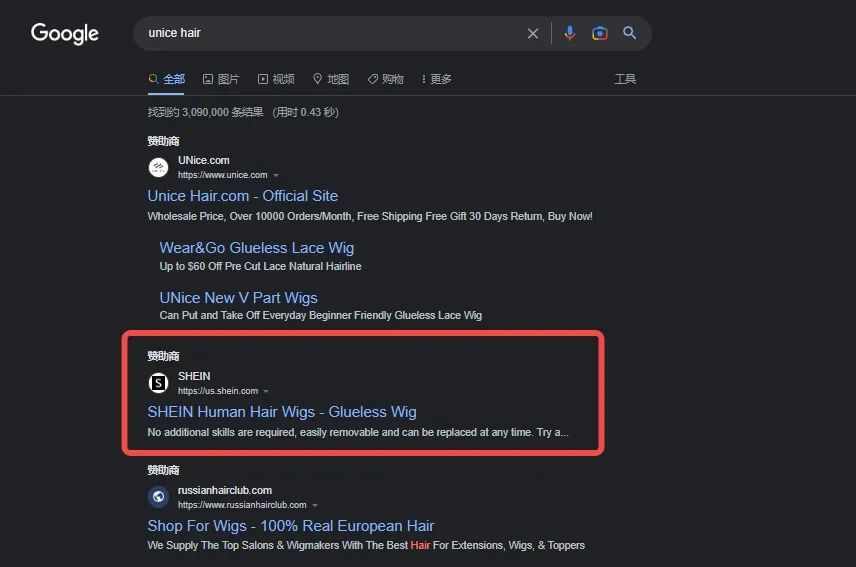
Task: Click the SHEIN advertiser name
Action: pyautogui.click(x=194, y=377)
